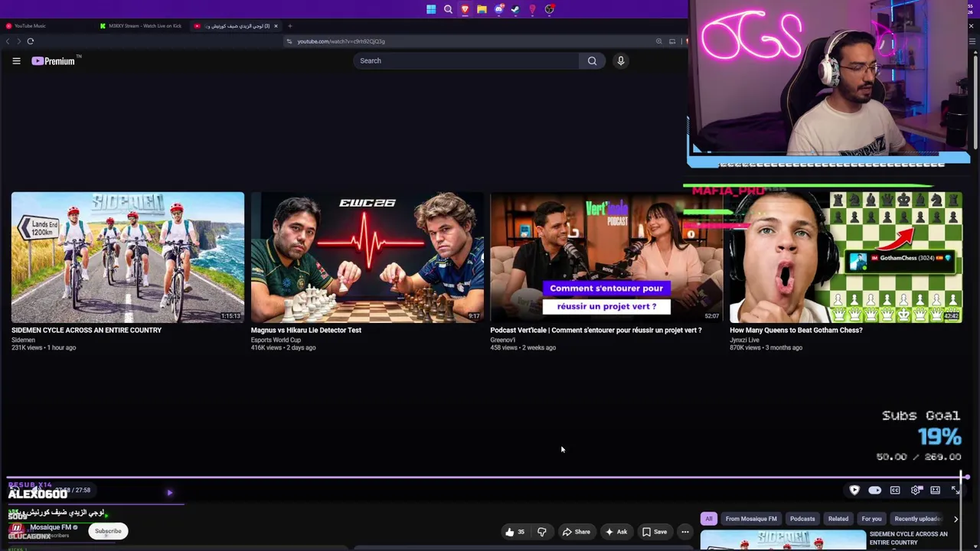This screenshot has height=551, width=980.
Task: Click the Podcast Vert'icale video title
Action: (596, 331)
